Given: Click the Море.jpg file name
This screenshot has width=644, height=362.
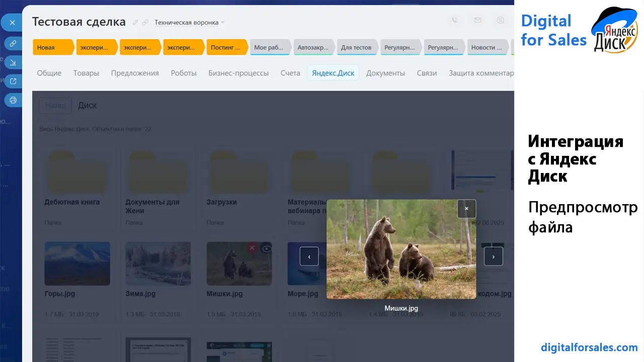Looking at the screenshot, I should pyautogui.click(x=303, y=294).
